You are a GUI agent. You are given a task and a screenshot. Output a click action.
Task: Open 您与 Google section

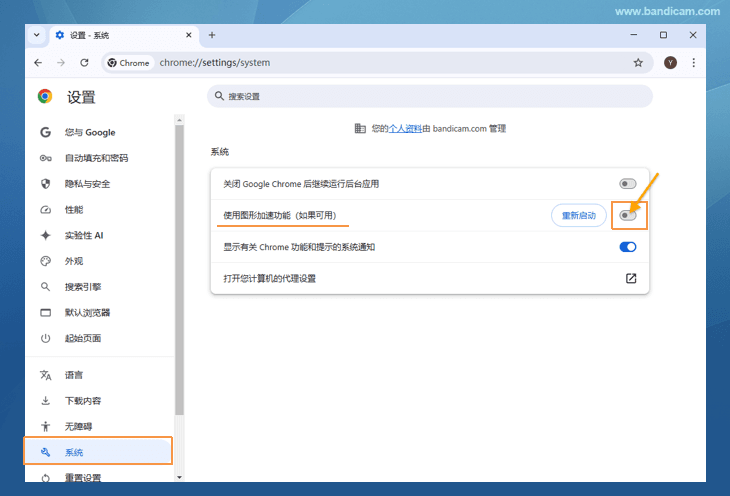(99, 132)
